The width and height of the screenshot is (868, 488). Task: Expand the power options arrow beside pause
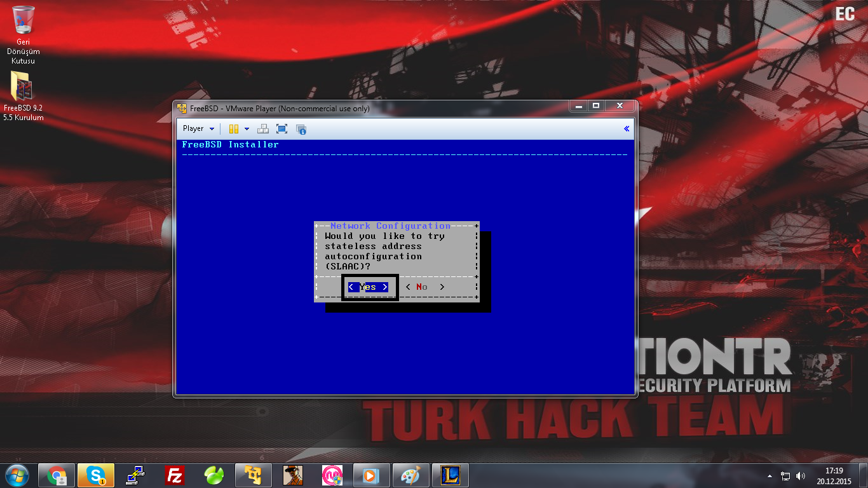(x=247, y=129)
